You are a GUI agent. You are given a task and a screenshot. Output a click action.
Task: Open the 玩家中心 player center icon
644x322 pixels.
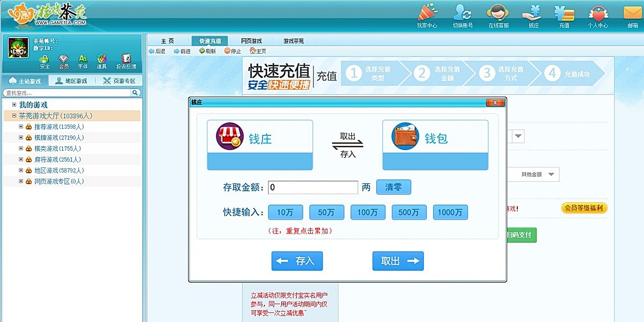pyautogui.click(x=427, y=15)
